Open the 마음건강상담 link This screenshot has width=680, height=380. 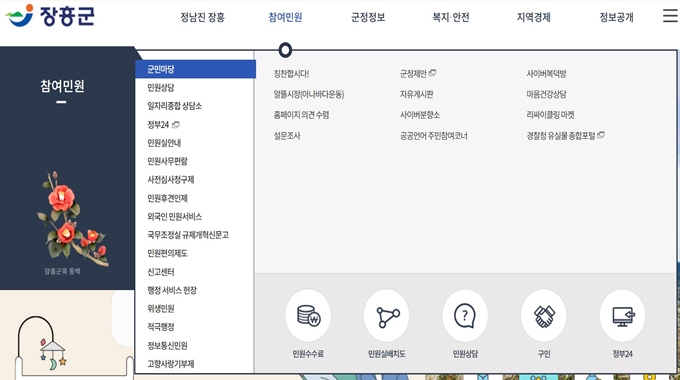(546, 94)
